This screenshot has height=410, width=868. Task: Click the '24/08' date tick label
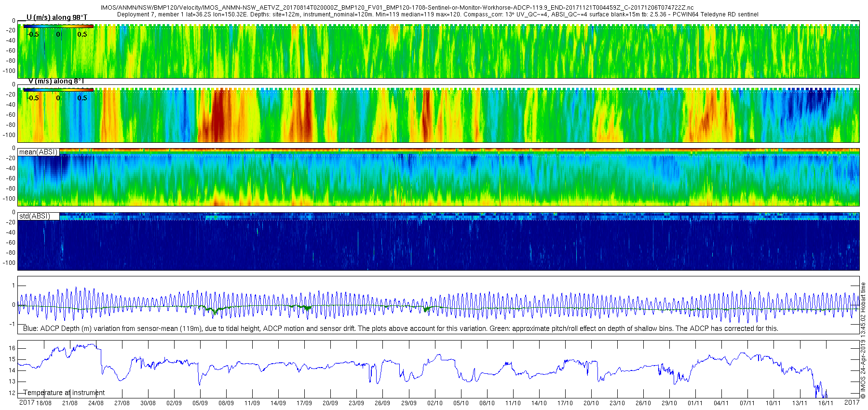point(96,403)
